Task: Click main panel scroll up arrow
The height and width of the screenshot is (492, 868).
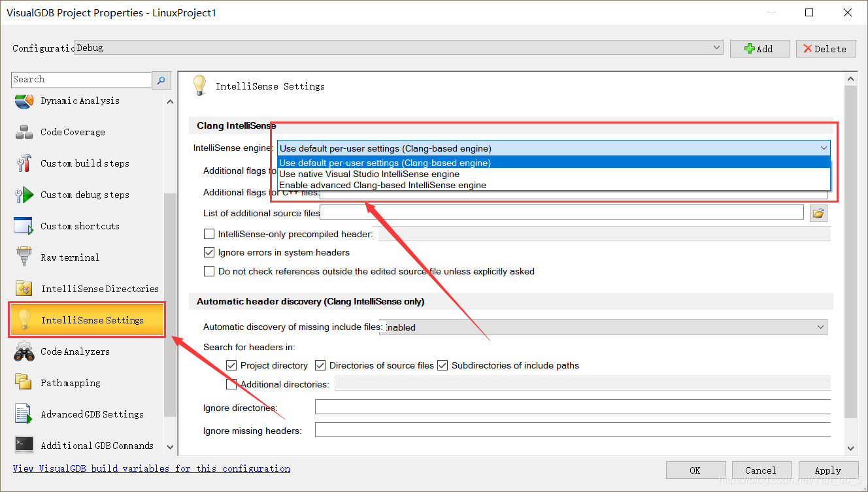Action: 851,79
